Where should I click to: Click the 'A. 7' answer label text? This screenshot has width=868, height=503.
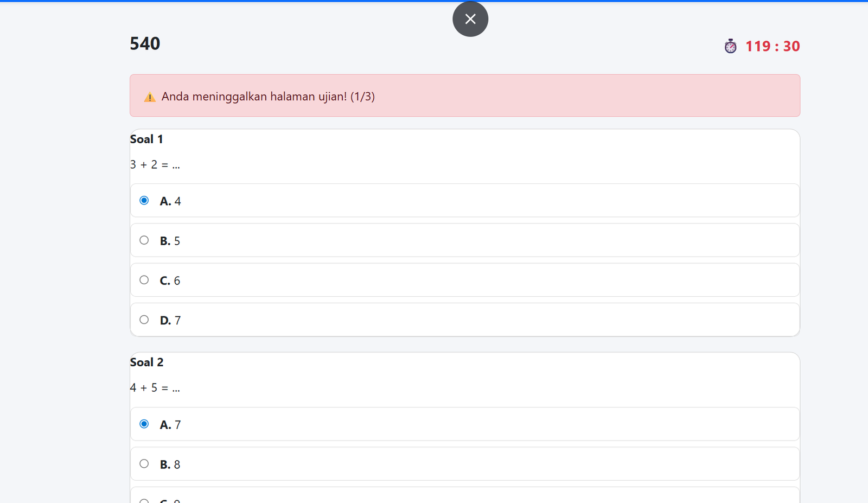[170, 425]
